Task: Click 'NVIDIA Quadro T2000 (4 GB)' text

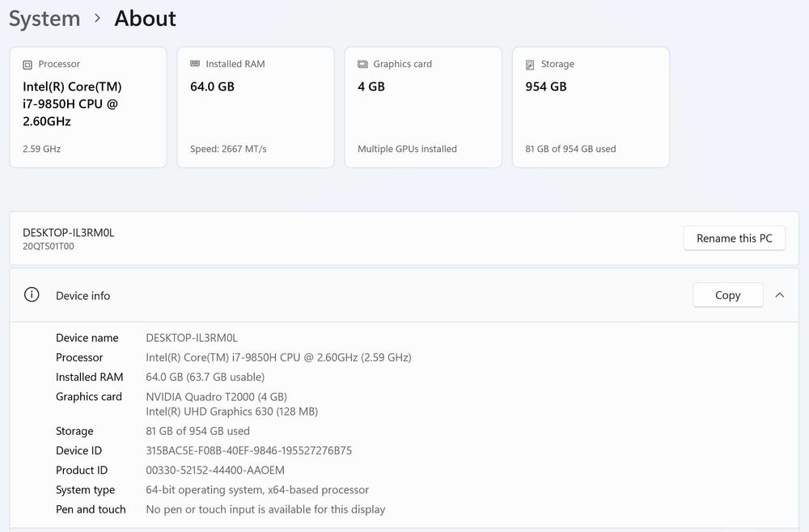Action: (x=216, y=397)
